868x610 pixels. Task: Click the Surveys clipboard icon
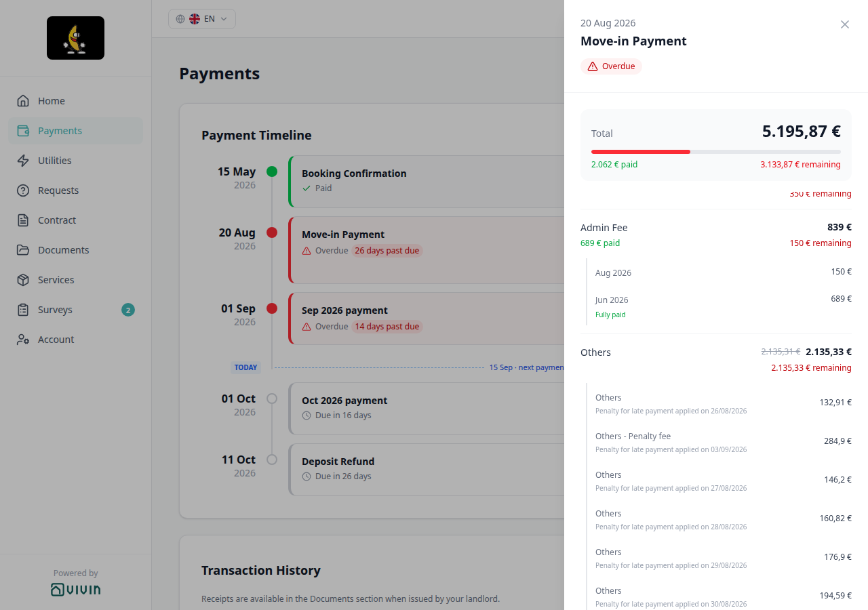[x=23, y=310]
